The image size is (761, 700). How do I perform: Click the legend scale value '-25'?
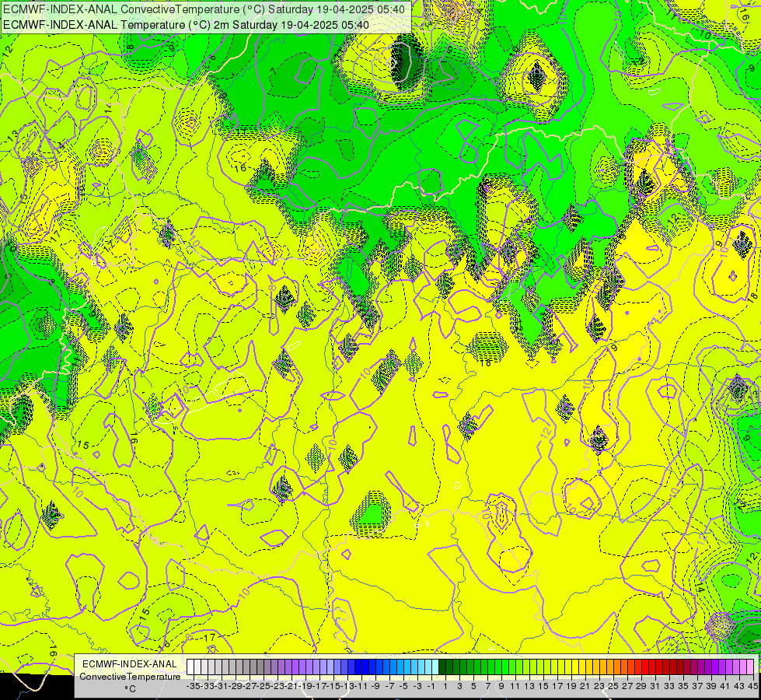pos(264,686)
